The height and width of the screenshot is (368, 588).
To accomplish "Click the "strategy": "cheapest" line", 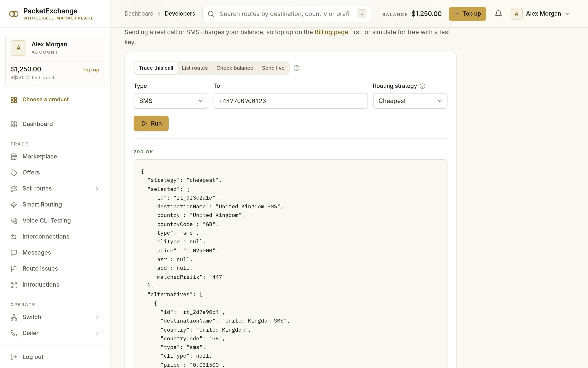I will coord(185,180).
